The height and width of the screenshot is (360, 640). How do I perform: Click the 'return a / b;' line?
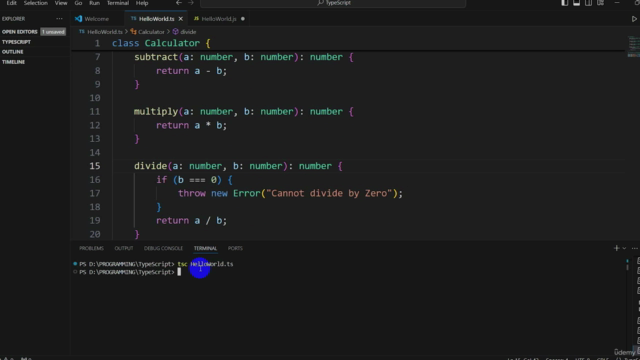click(x=191, y=221)
